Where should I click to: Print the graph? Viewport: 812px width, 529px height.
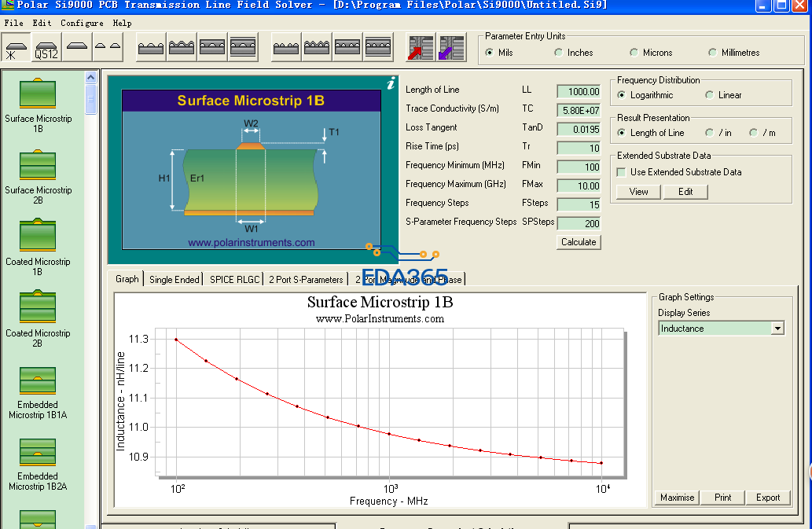(722, 498)
